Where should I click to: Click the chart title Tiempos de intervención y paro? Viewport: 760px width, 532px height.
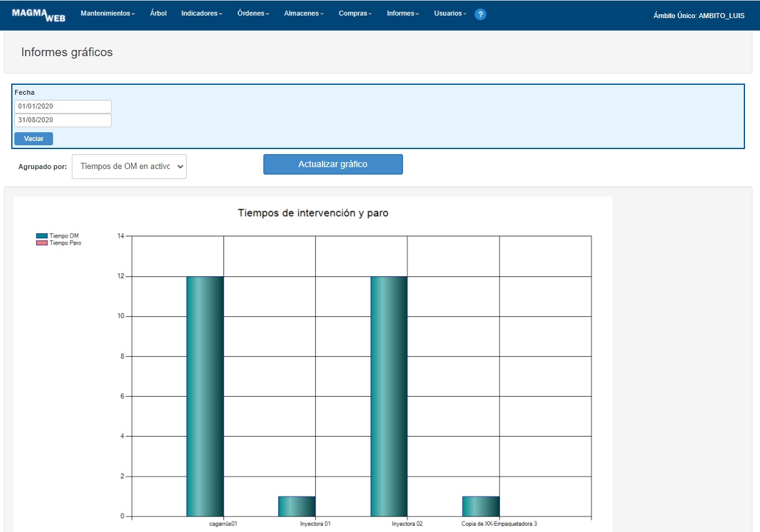(313, 213)
